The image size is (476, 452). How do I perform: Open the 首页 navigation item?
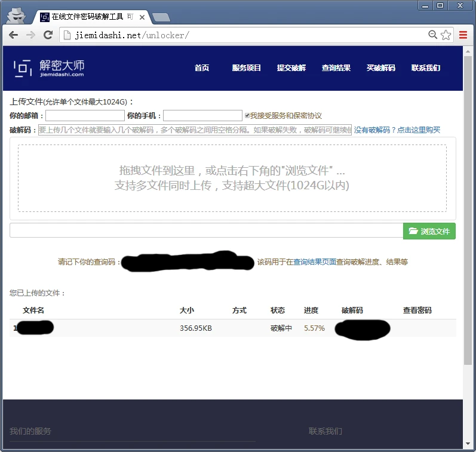point(202,68)
